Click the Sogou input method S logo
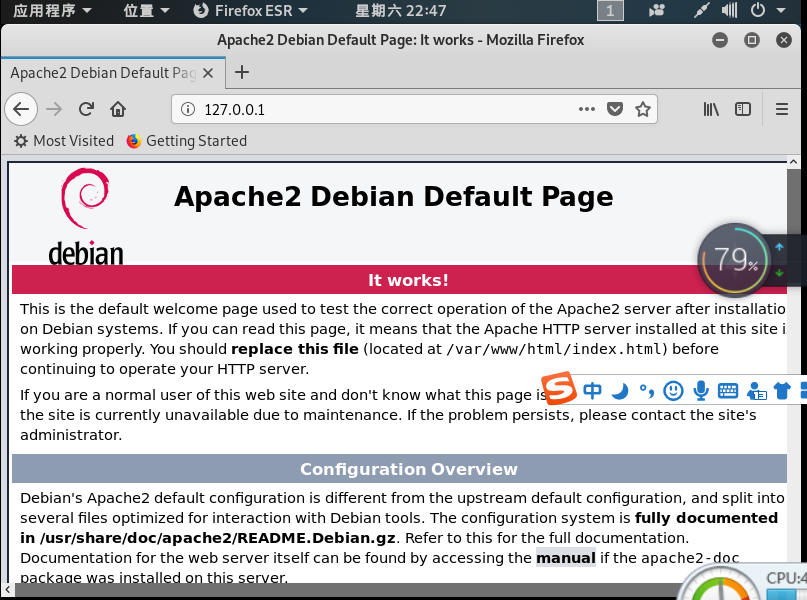This screenshot has width=807, height=600. 559,388
